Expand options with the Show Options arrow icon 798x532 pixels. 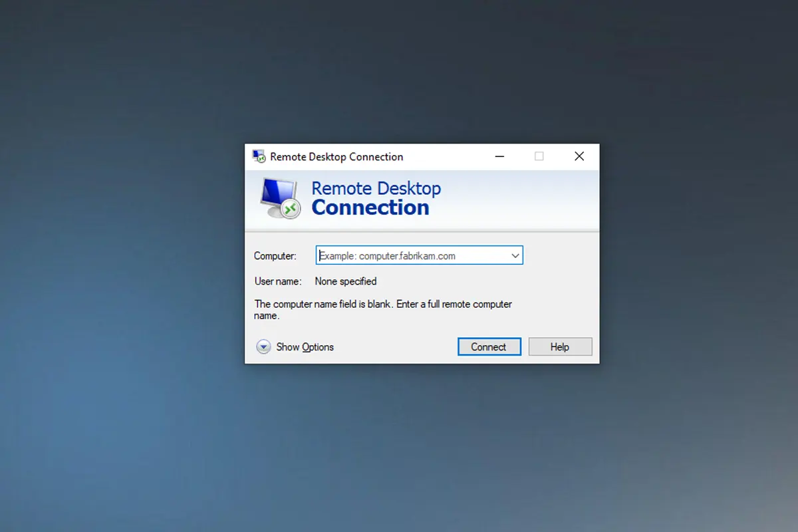pos(263,347)
